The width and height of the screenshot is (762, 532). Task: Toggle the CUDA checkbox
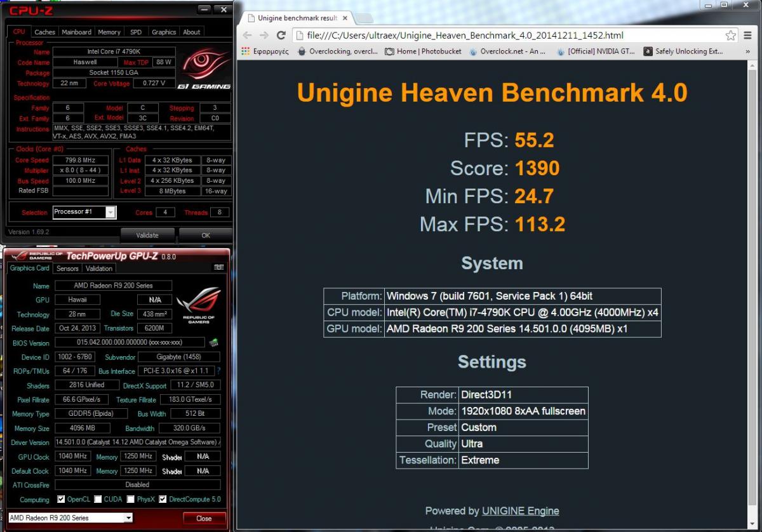click(x=98, y=499)
